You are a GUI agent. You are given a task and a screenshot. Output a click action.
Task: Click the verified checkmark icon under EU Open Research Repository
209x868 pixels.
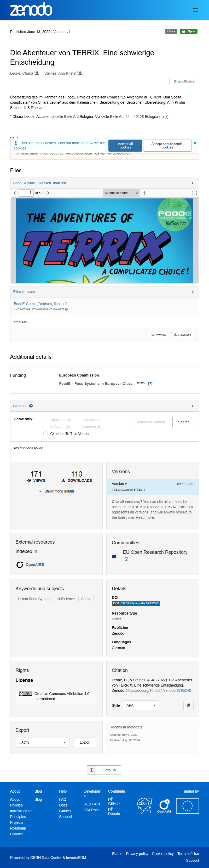point(126,559)
